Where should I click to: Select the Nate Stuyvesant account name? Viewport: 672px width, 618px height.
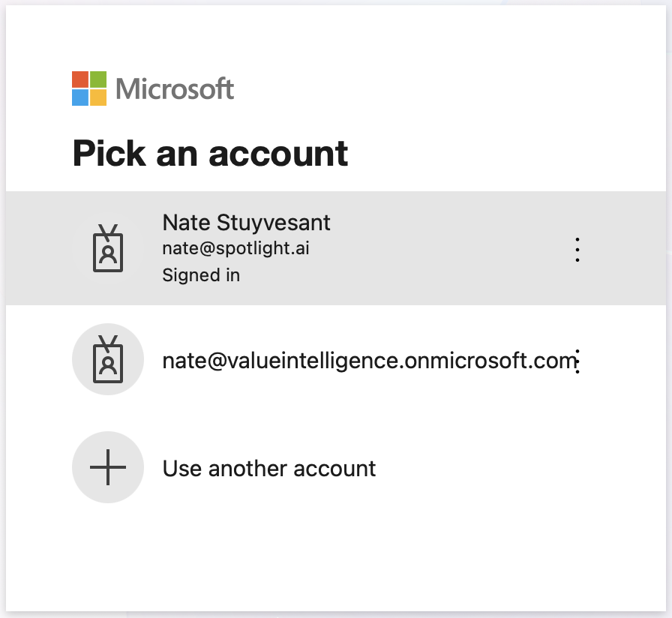(x=246, y=223)
